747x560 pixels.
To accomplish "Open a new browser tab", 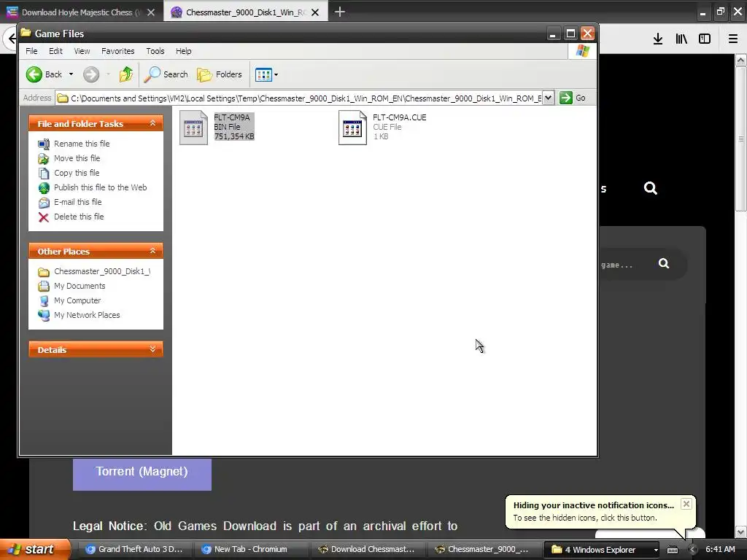I will (340, 12).
